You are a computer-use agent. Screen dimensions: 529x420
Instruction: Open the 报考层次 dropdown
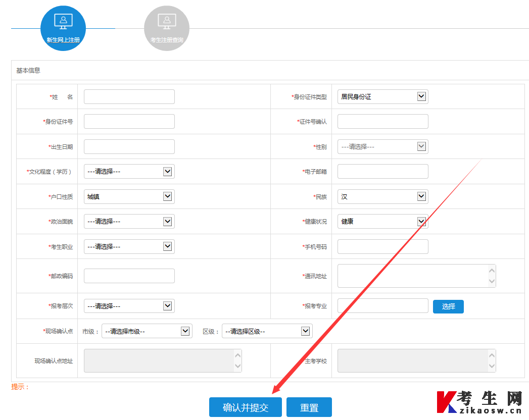point(129,306)
